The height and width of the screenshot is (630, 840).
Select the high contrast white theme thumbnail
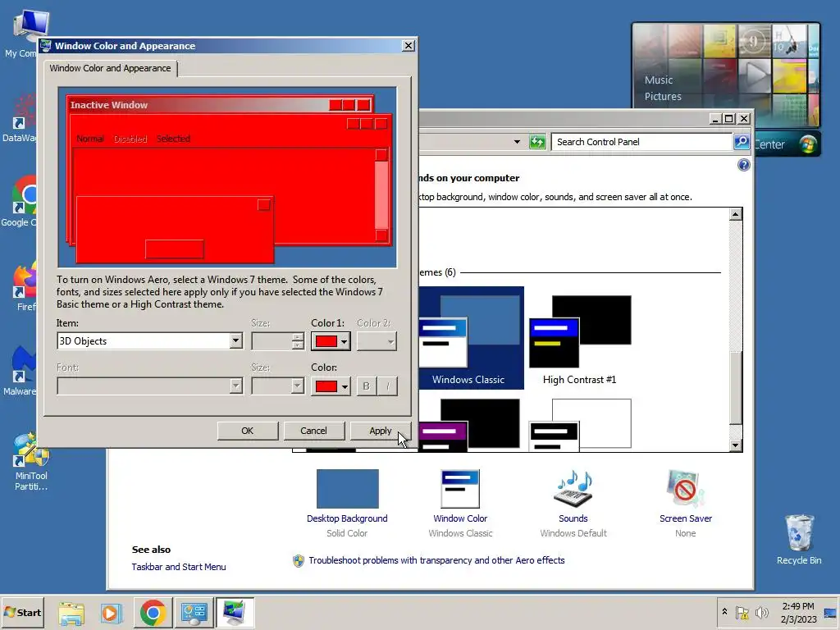point(580,426)
